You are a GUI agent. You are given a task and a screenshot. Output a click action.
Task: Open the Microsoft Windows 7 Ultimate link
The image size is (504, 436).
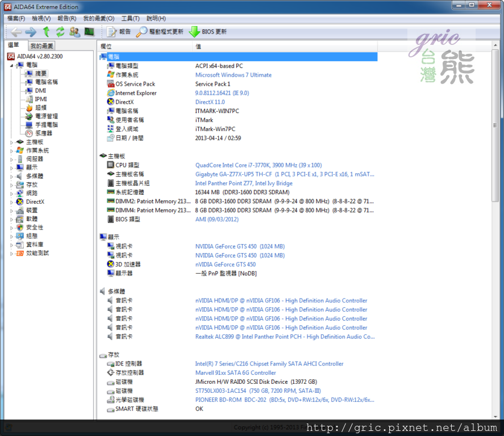click(234, 75)
